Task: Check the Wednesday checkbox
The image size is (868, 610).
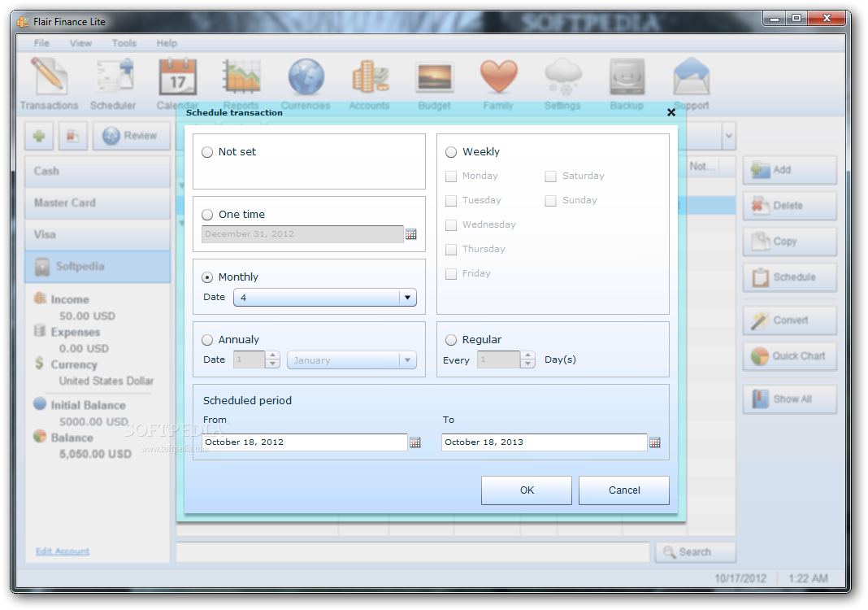Action: click(x=451, y=225)
